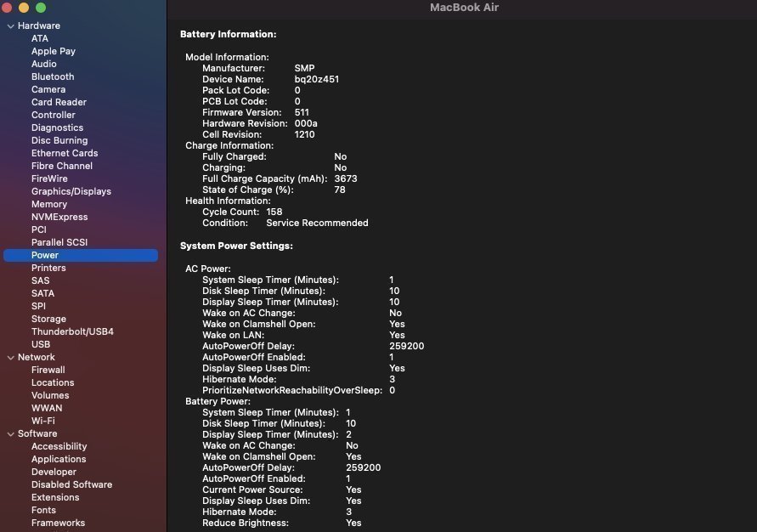Select the highlighted Power item

point(45,255)
